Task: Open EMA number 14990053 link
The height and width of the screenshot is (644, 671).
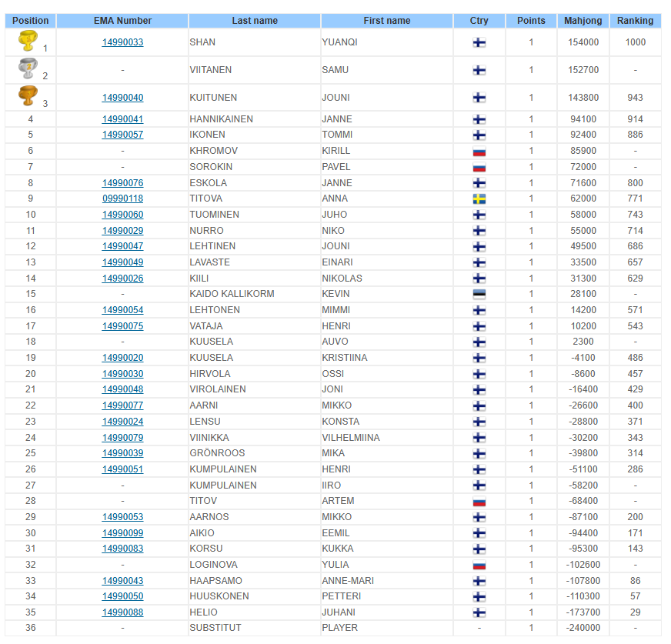Action: 122,517
